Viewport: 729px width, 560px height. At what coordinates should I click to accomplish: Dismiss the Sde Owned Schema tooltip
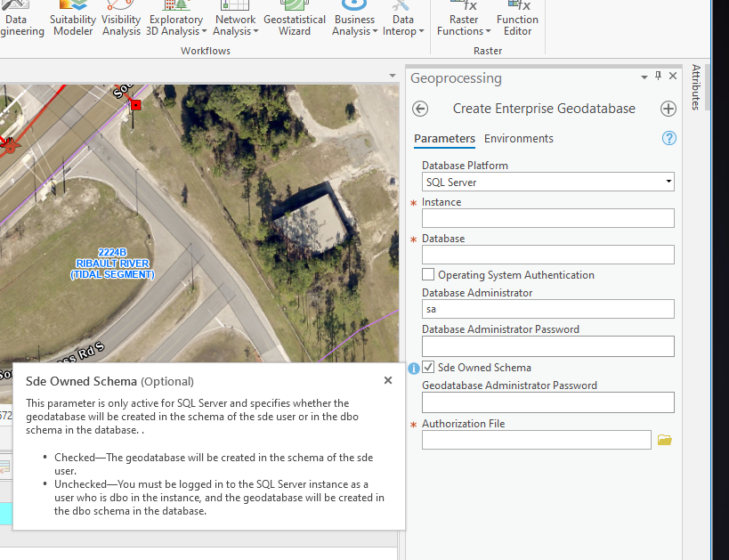387,380
